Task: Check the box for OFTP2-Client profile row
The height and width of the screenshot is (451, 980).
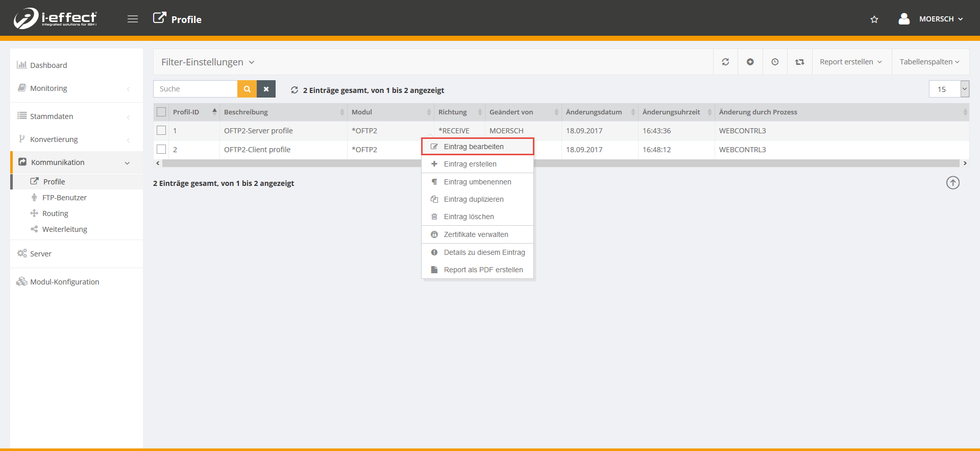Action: point(161,150)
